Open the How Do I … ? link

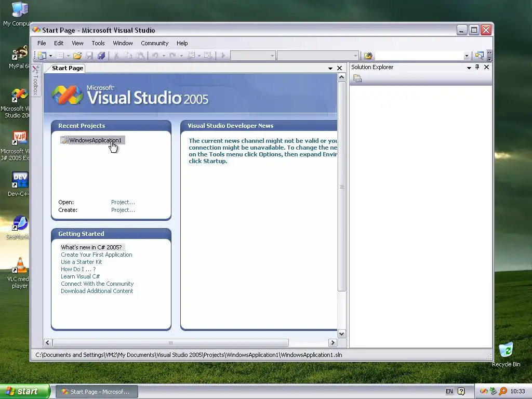point(78,269)
